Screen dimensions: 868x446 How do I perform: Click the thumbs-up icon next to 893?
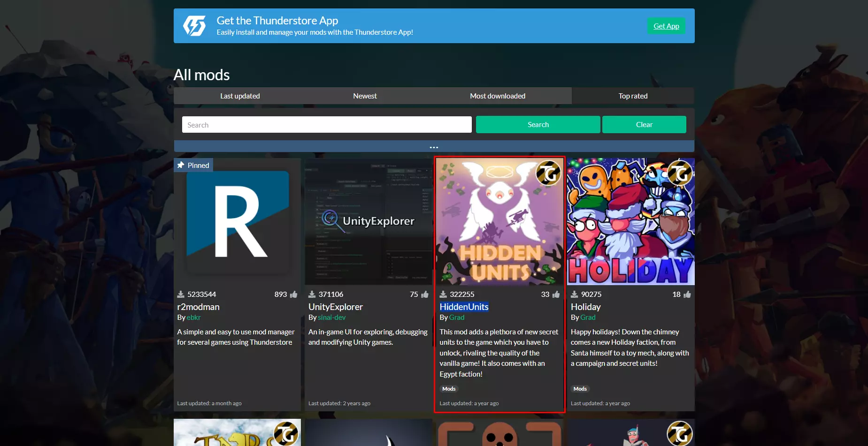[293, 295]
